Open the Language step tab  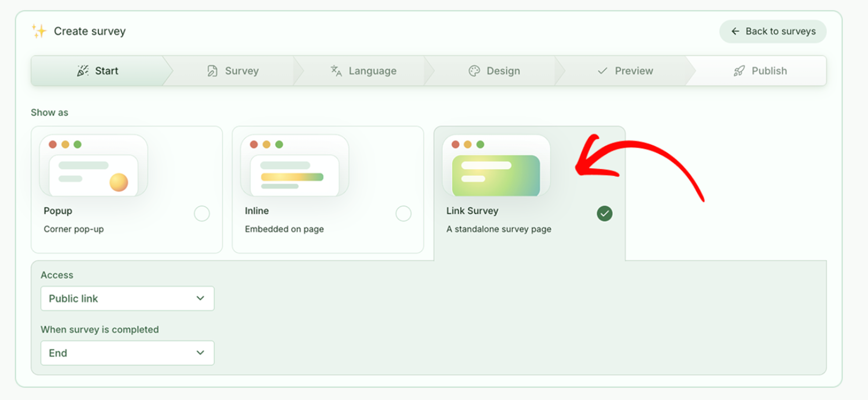coord(363,71)
